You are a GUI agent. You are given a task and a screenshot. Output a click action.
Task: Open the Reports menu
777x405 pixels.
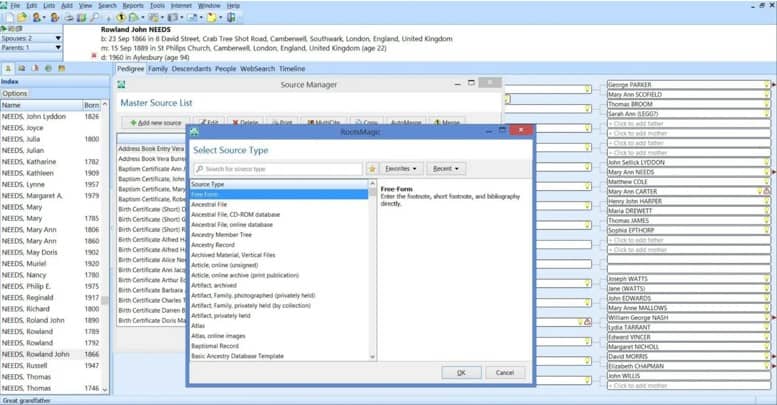(133, 5)
